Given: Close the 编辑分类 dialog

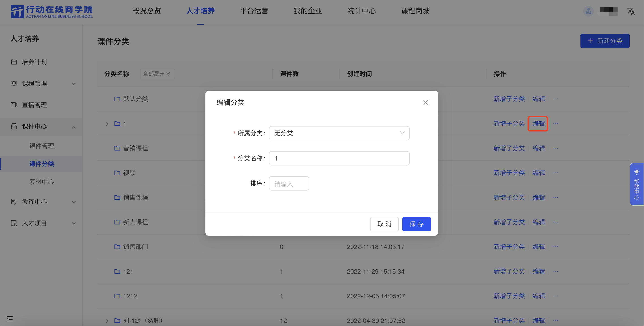Looking at the screenshot, I should pyautogui.click(x=426, y=103).
